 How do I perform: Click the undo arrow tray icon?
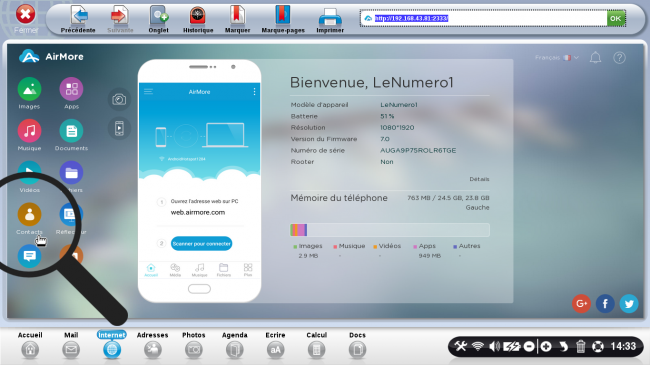(x=563, y=346)
